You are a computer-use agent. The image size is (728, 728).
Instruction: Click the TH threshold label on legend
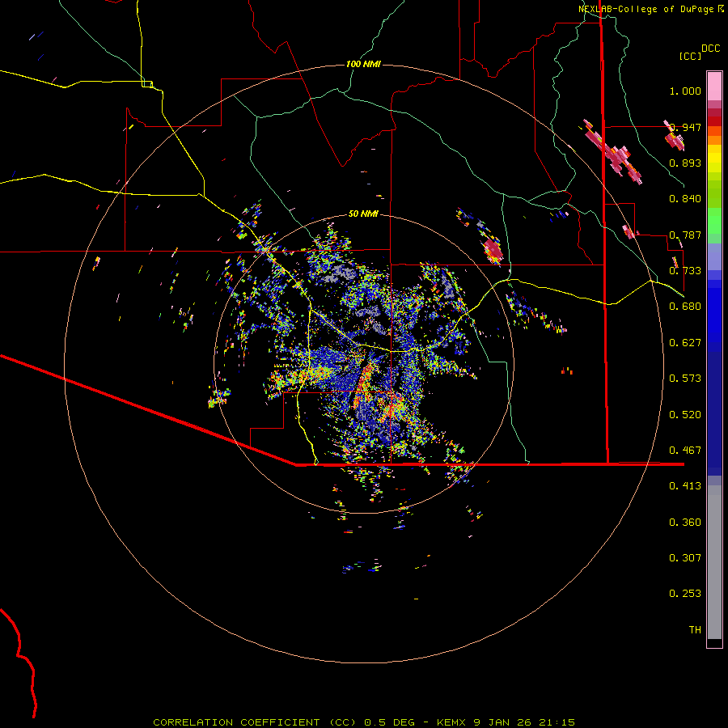pyautogui.click(x=695, y=630)
